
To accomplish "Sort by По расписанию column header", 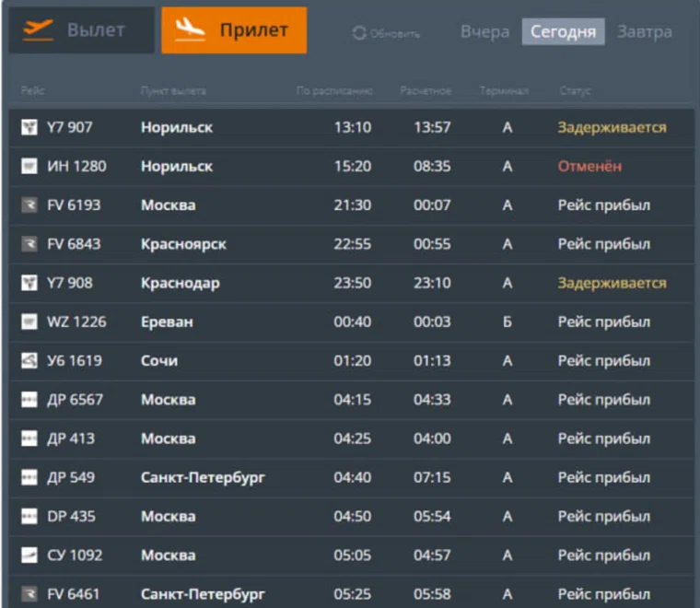I will coord(334,91).
